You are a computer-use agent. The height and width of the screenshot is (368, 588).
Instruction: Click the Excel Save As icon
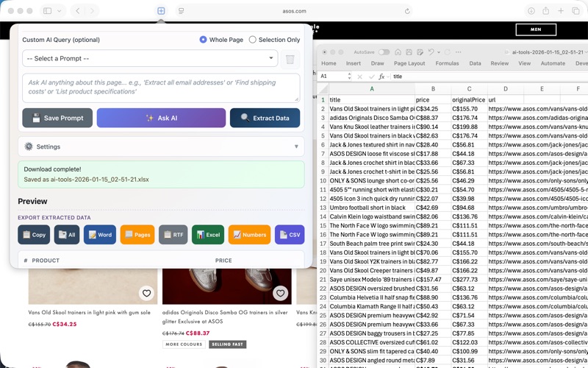click(420, 52)
